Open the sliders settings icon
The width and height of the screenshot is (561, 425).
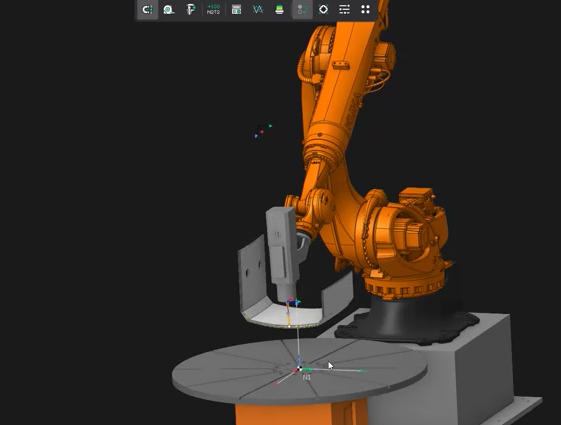point(344,9)
